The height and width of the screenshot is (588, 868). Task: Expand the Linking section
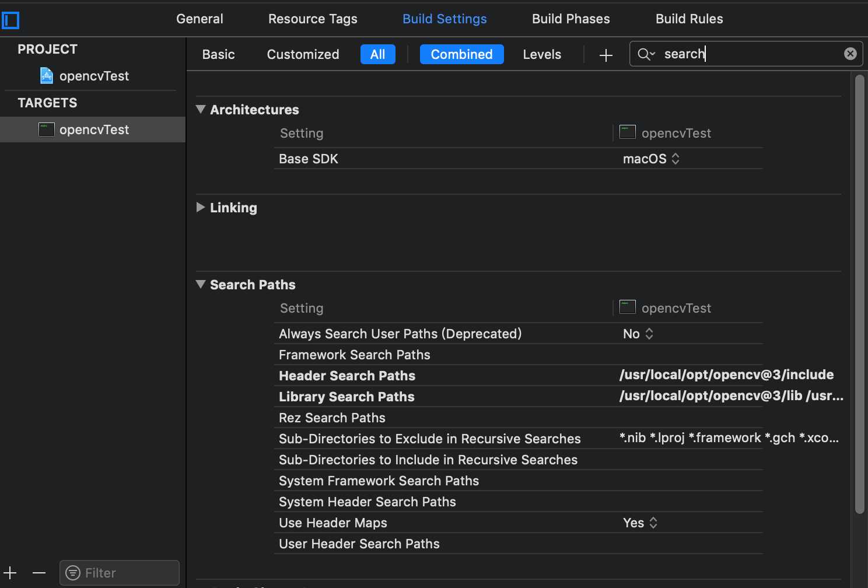click(201, 207)
